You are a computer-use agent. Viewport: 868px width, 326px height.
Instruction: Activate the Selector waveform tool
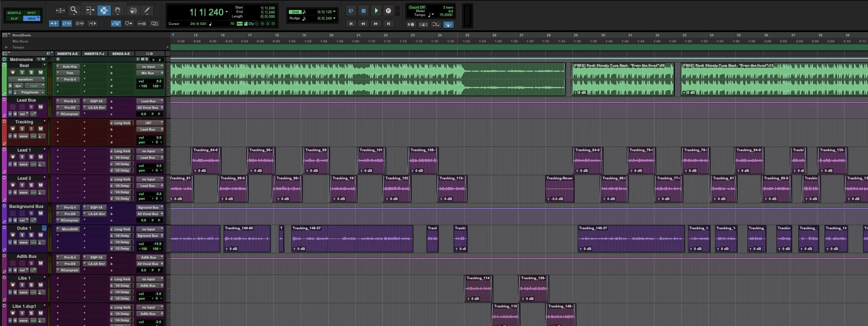104,10
